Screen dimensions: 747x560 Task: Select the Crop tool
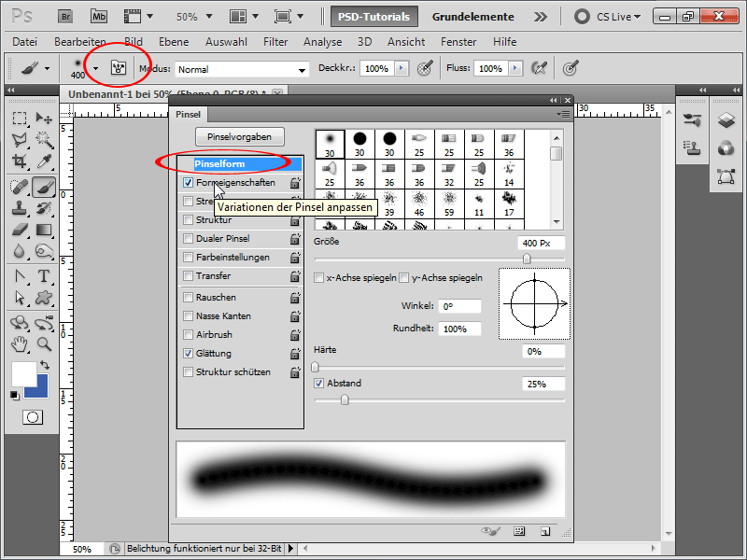click(20, 161)
